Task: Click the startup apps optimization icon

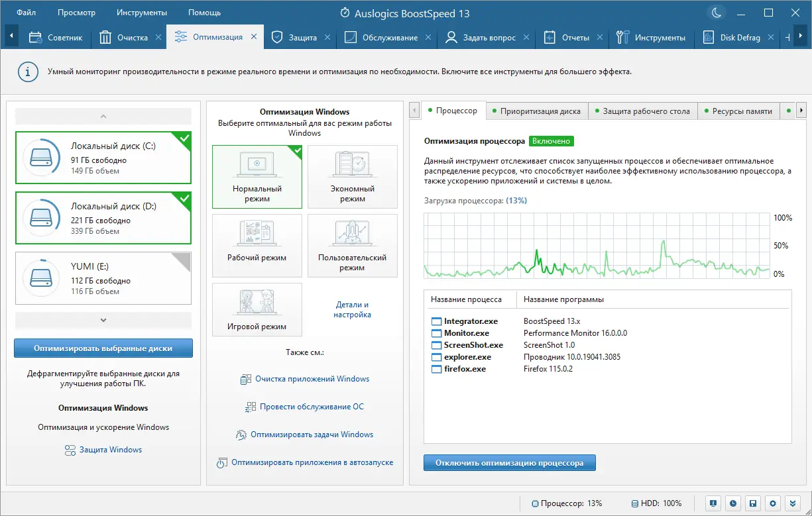Action: [222, 462]
